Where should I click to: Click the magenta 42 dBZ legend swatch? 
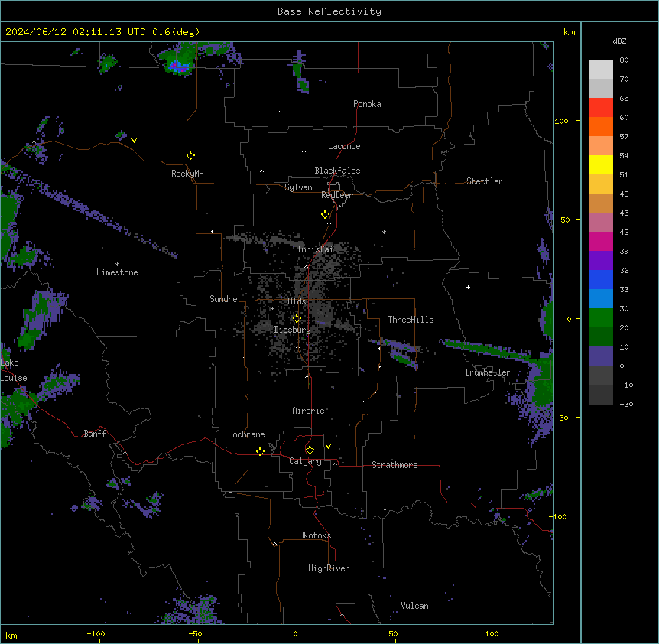coord(601,241)
